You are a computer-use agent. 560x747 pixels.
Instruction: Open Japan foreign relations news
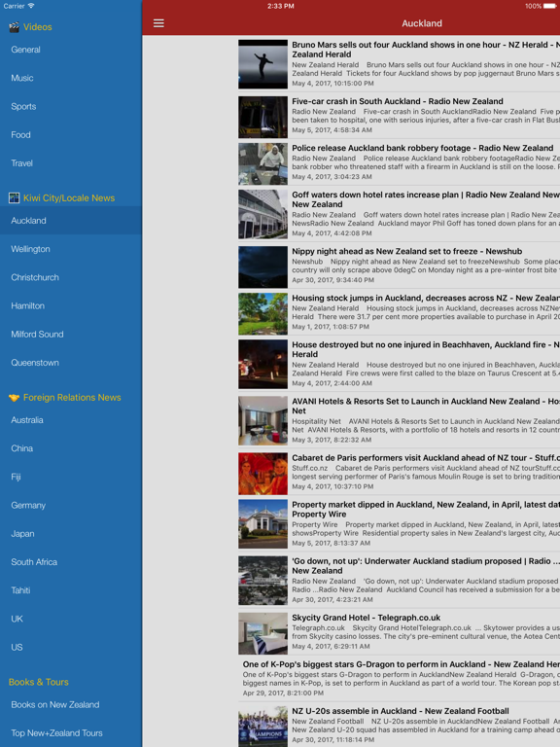coord(71,534)
